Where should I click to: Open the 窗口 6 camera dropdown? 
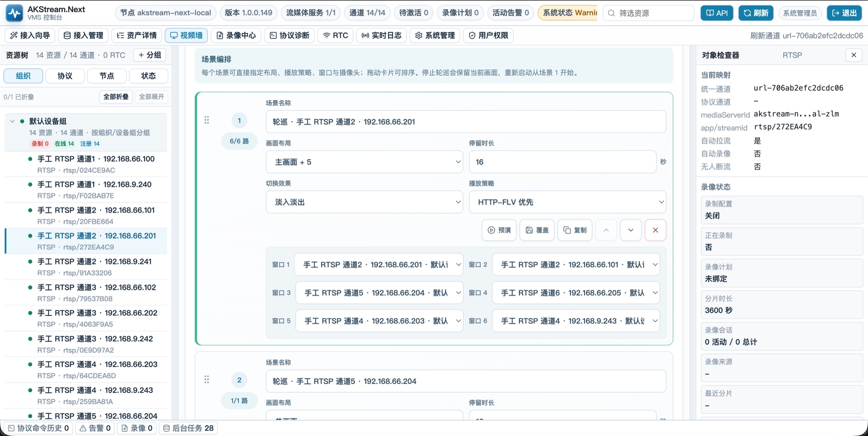(576, 321)
